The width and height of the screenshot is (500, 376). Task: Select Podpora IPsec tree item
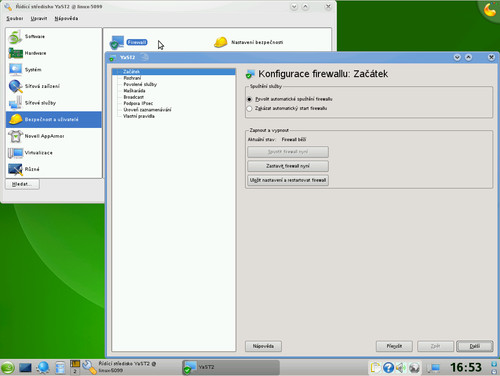click(138, 103)
